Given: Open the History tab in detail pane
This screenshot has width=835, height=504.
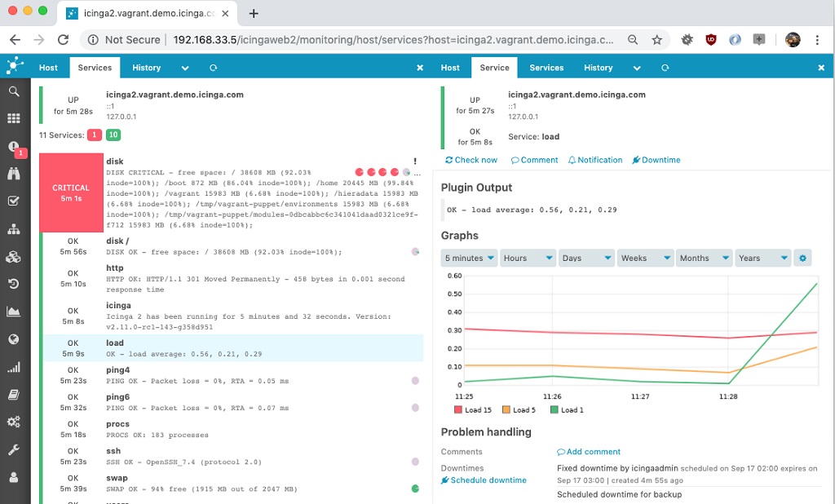Looking at the screenshot, I should click(598, 68).
